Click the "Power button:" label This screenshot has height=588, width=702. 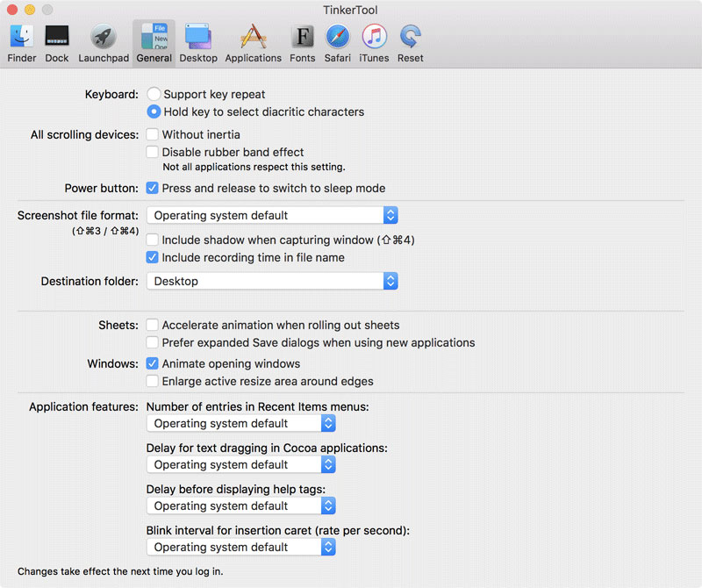tap(102, 188)
